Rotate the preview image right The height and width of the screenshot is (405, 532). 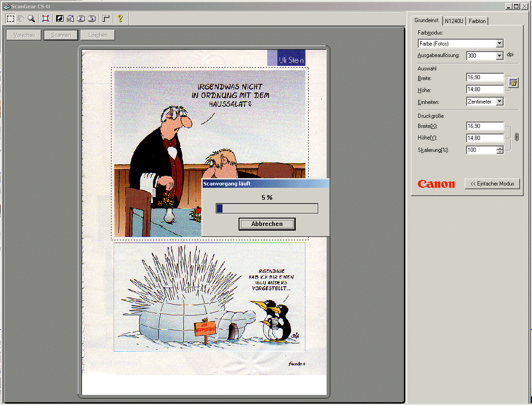click(92, 19)
